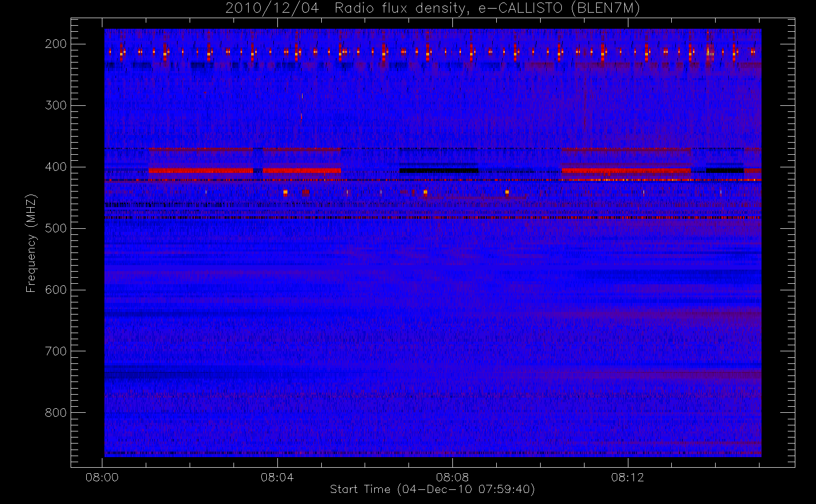This screenshot has width=816, height=504.
Task: Click the 700 frequency tick label
Action: tap(56, 351)
